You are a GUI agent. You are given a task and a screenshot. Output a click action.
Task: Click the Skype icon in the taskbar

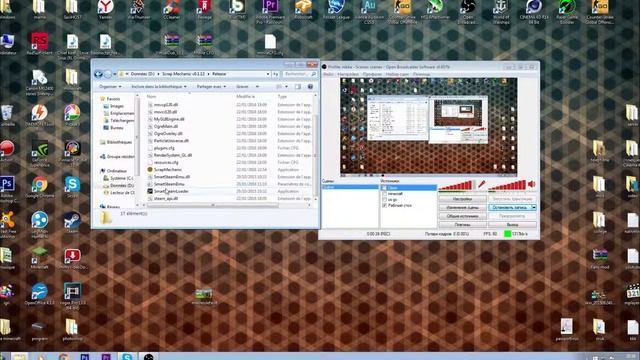click(127, 357)
